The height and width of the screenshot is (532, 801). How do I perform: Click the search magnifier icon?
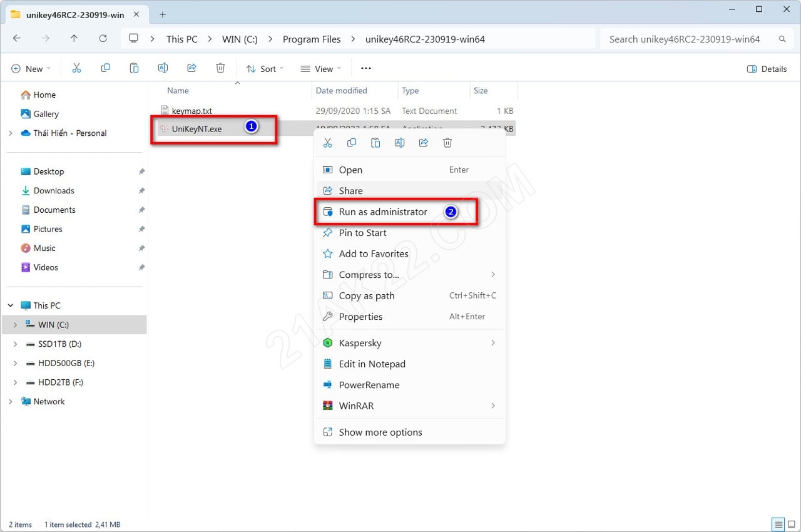[782, 39]
